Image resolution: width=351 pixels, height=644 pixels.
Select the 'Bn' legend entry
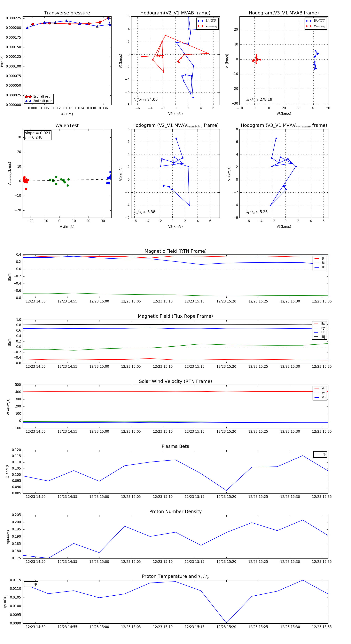click(x=320, y=267)
